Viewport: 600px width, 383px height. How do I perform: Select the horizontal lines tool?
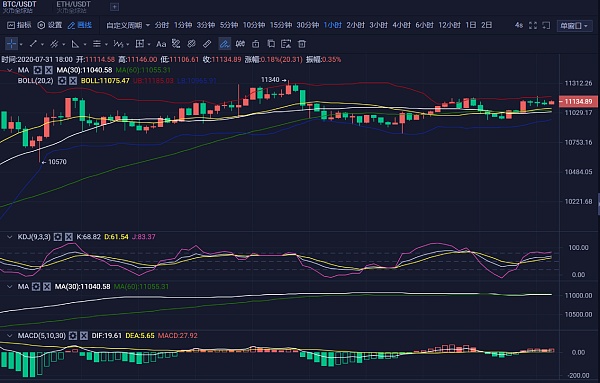tap(97, 44)
